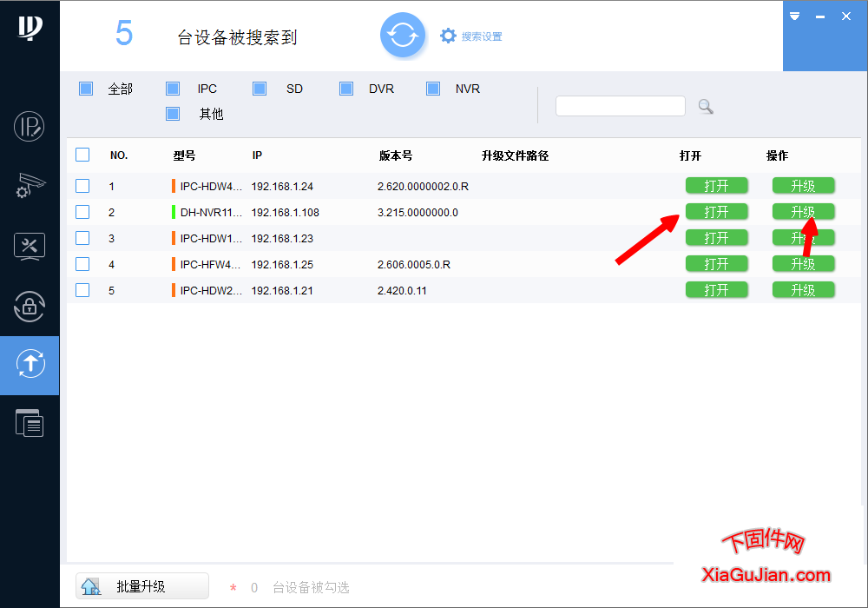The width and height of the screenshot is (868, 608).
Task: Select the IPC-HDW2... model cell
Action: coord(211,291)
